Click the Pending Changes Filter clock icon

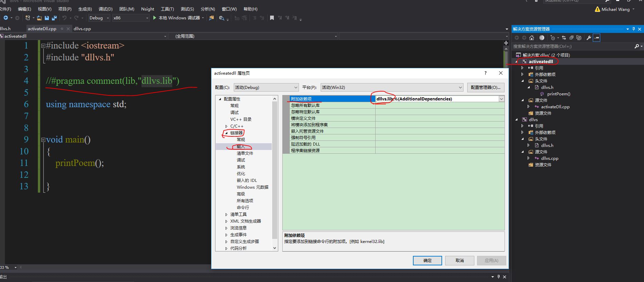click(553, 38)
